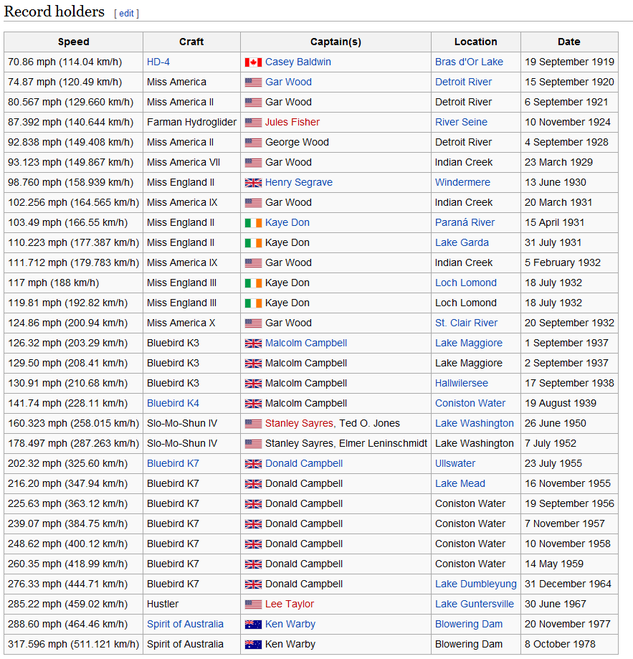Screen dimensions: 633x659
Task: Open the Ken Warby link
Action: (x=290, y=624)
